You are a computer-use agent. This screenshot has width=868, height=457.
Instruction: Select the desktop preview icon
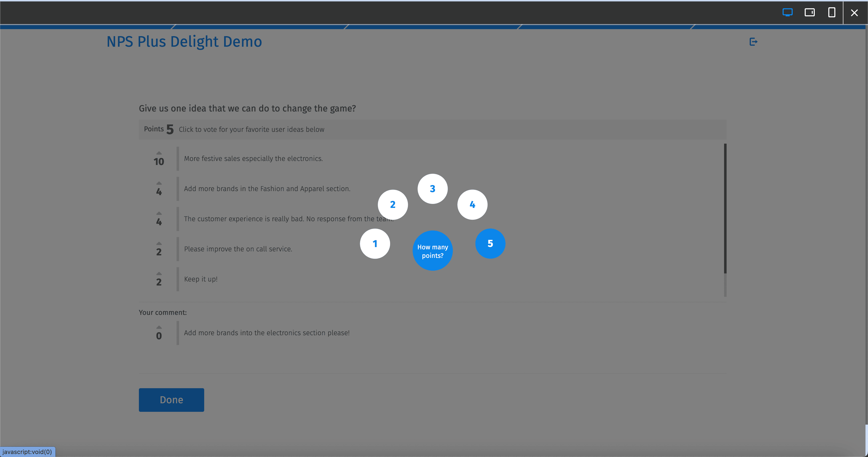[x=787, y=13]
